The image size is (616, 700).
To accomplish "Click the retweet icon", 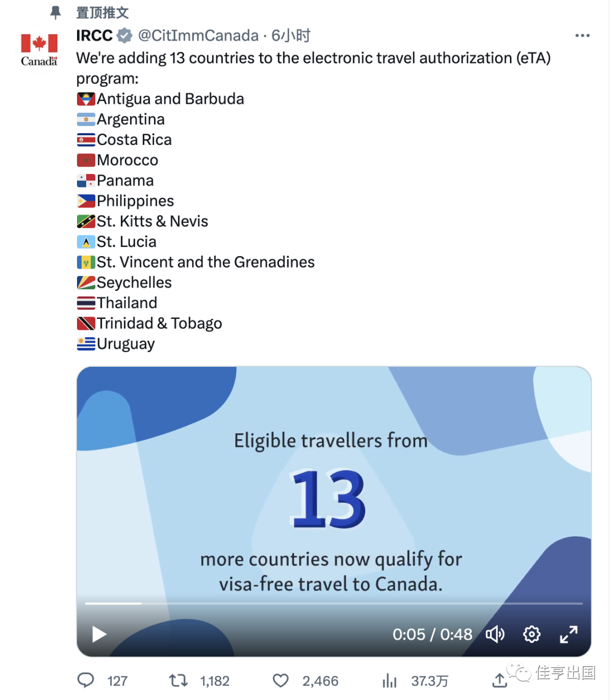I will coord(178,680).
